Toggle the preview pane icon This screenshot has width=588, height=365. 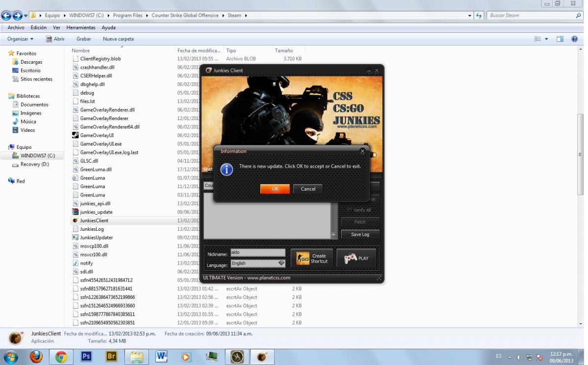560,39
